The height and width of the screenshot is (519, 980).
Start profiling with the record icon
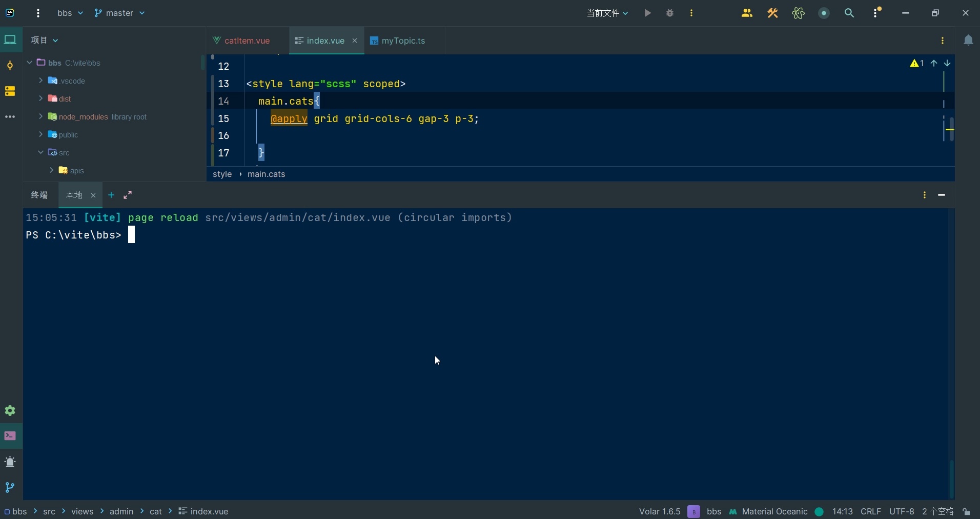[x=823, y=13]
